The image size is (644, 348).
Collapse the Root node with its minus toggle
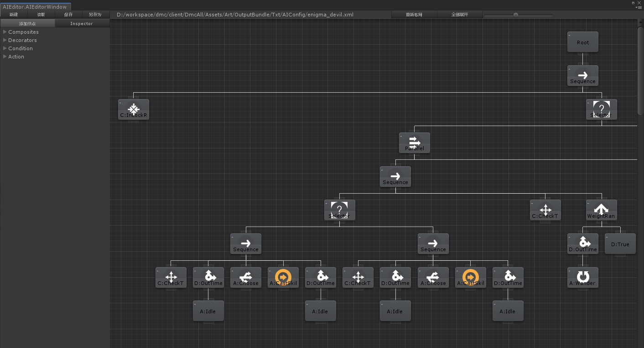click(x=569, y=35)
